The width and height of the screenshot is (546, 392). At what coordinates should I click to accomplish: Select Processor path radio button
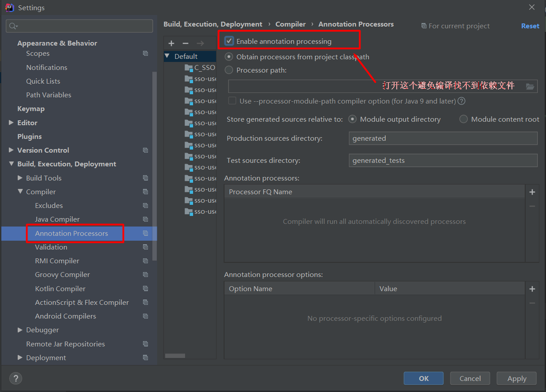pos(229,70)
